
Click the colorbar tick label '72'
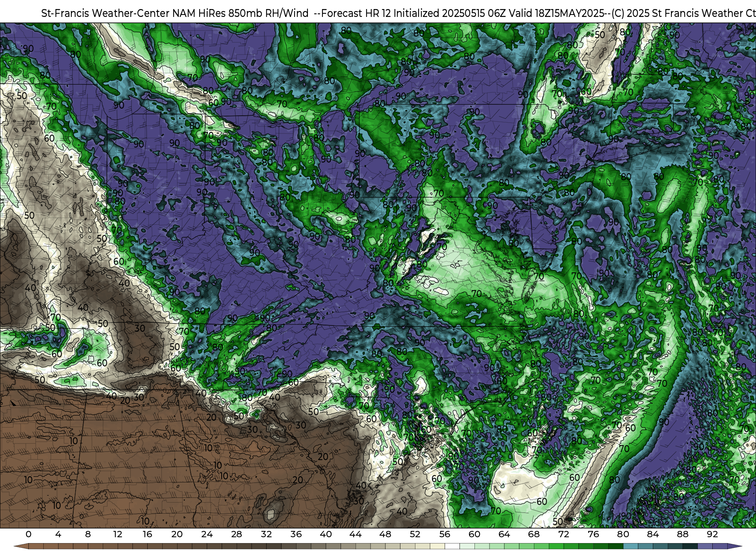click(x=563, y=534)
